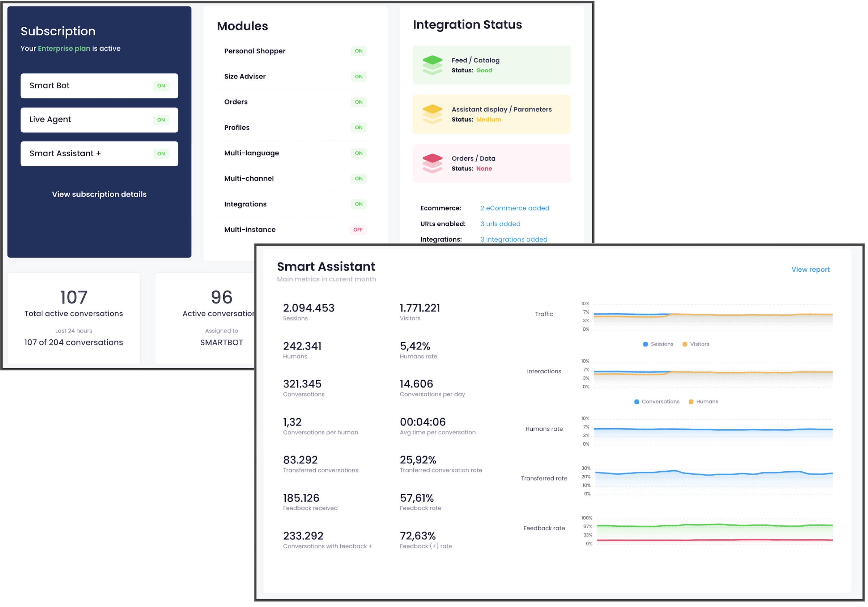Screen dimensions: 868x607
Task: Click the Humans rate chart line
Action: tap(712, 429)
